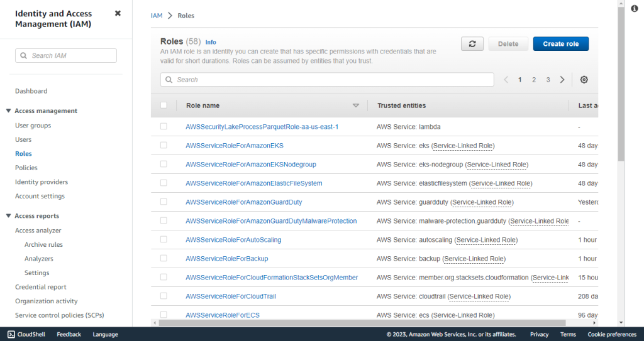
Task: Open AWSServiceRoleForAmazonEKS role link
Action: pyautogui.click(x=235, y=146)
